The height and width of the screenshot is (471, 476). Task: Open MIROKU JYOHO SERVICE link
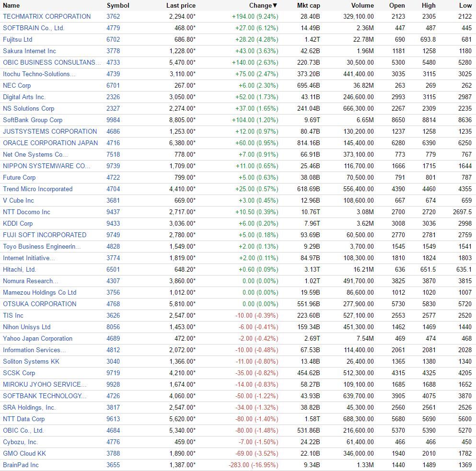45,385
